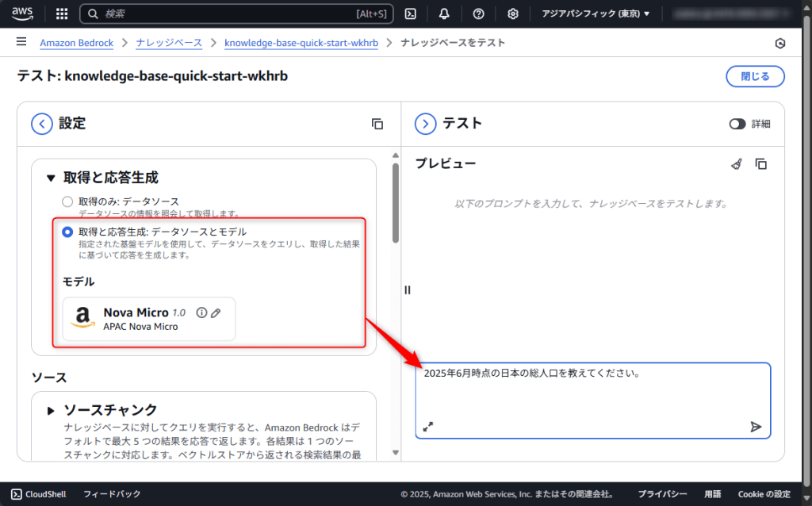Click the settings panel scrollbar thumb
Image resolution: width=812 pixels, height=506 pixels.
pyautogui.click(x=396, y=203)
